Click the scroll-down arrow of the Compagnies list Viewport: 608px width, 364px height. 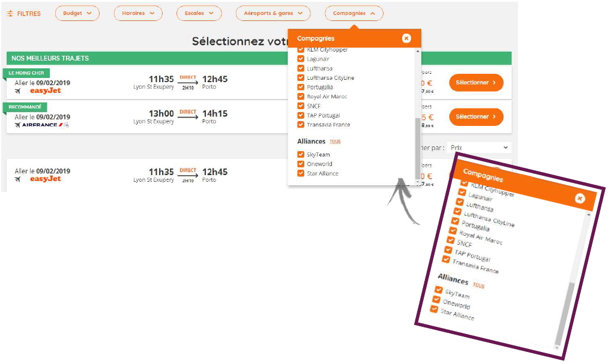(x=417, y=181)
